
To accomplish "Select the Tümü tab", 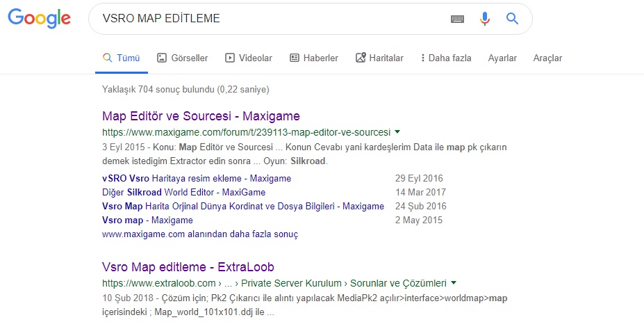I will tap(121, 58).
